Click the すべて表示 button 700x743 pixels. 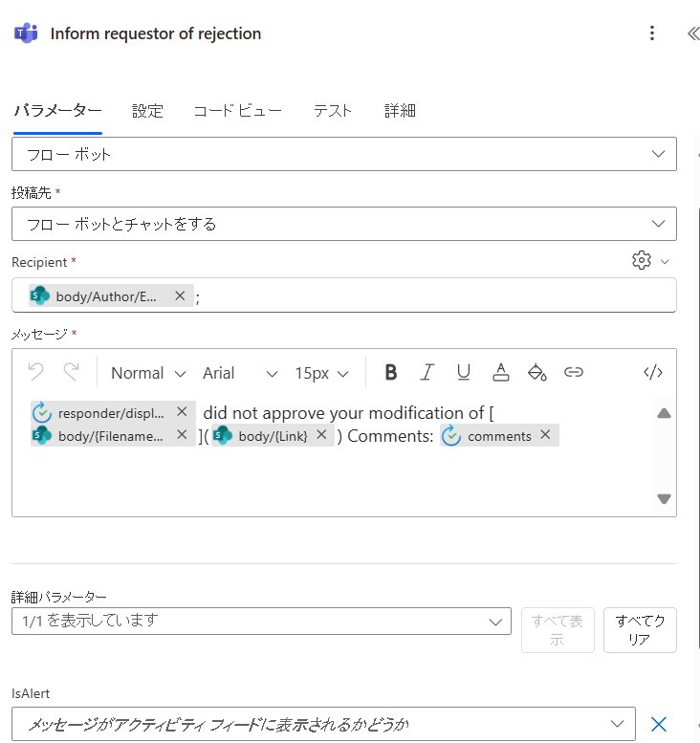[x=558, y=630]
